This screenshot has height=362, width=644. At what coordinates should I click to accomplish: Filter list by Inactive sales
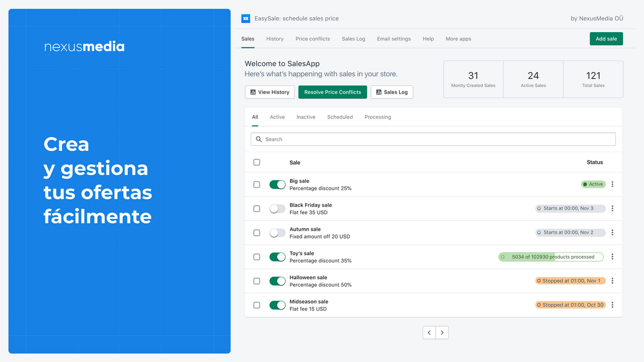click(306, 117)
